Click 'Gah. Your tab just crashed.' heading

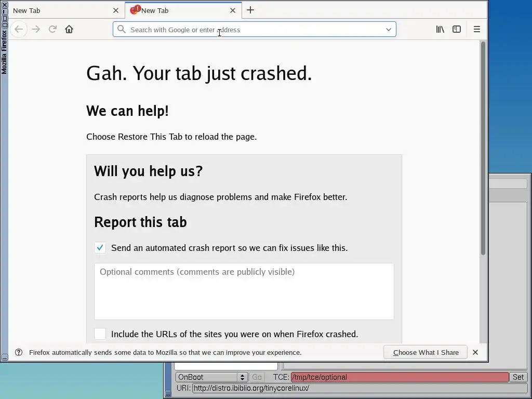[x=199, y=73]
